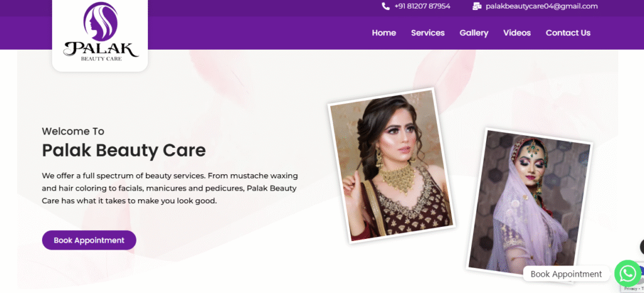Select Videos in the navigation bar

click(517, 33)
